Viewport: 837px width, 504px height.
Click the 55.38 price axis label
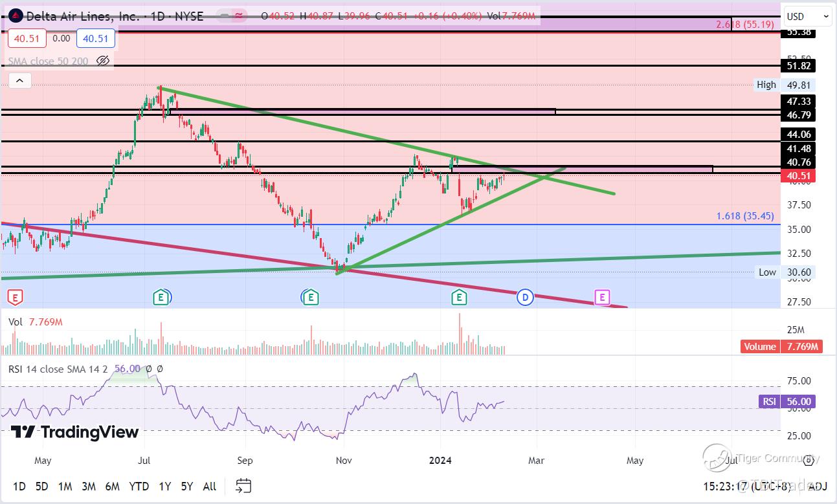[x=797, y=31]
